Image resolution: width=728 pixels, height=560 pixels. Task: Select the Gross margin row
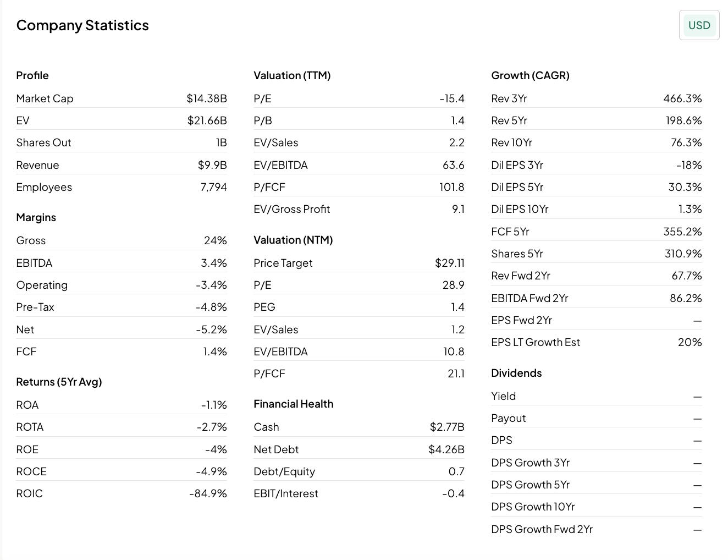click(122, 240)
